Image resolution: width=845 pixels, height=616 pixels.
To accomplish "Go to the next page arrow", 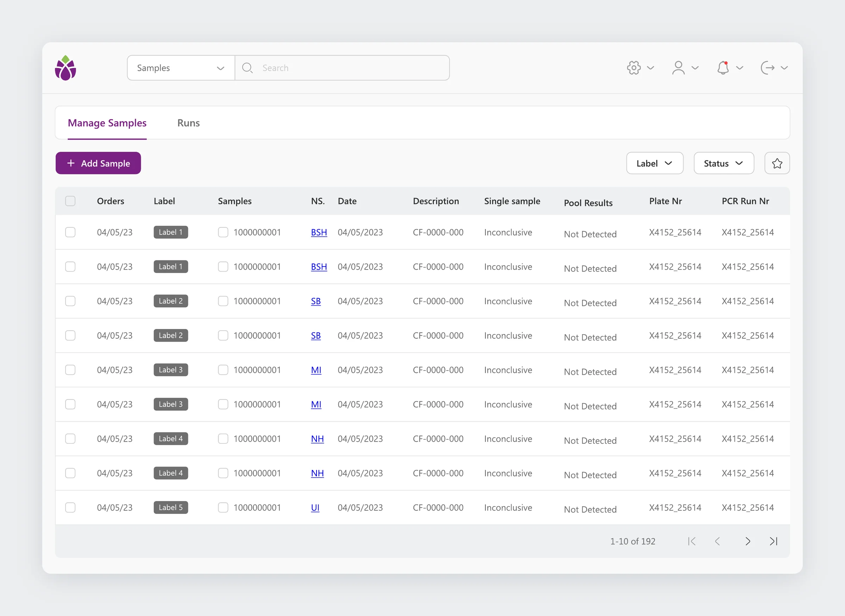I will tap(748, 541).
